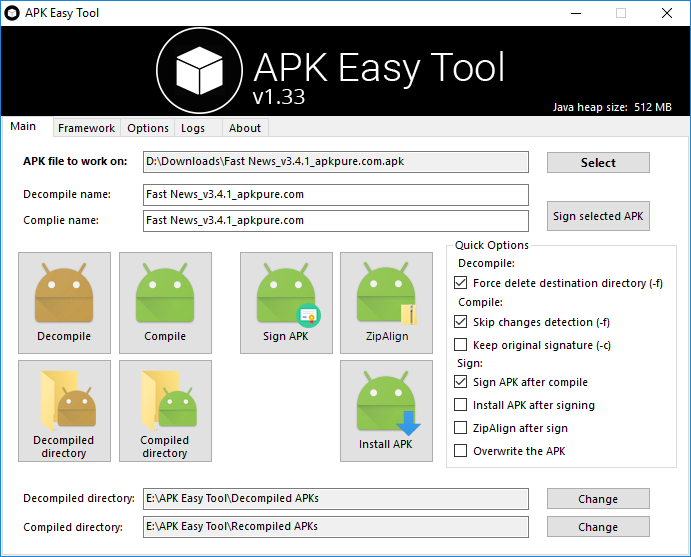The image size is (691, 557).
Task: Click the Complie name input field
Action: [x=336, y=221]
